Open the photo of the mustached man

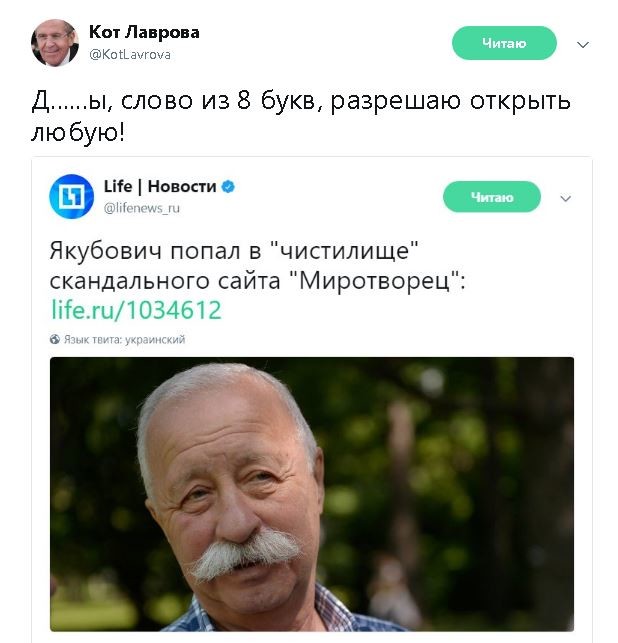(312, 494)
